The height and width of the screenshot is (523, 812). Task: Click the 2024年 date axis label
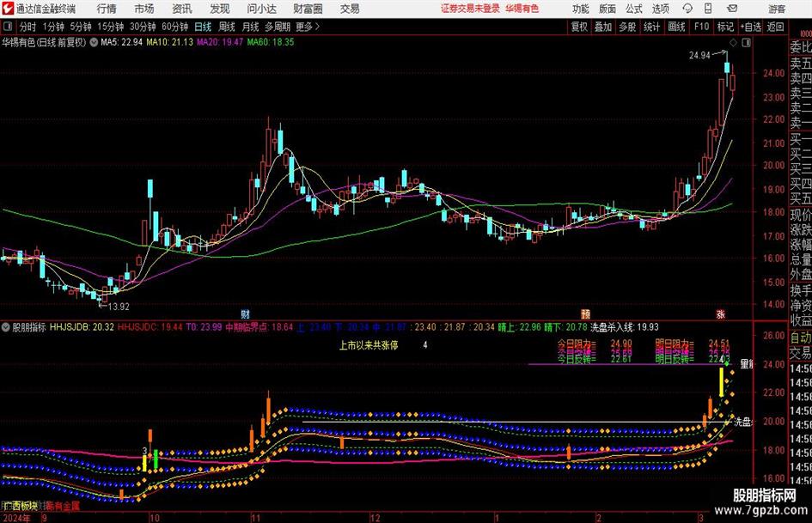(16, 518)
